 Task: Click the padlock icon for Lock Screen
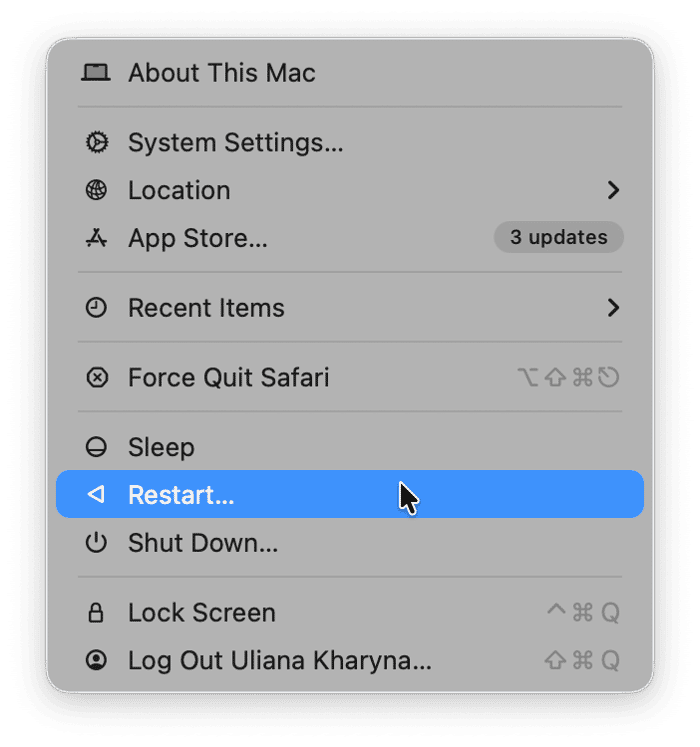click(96, 613)
